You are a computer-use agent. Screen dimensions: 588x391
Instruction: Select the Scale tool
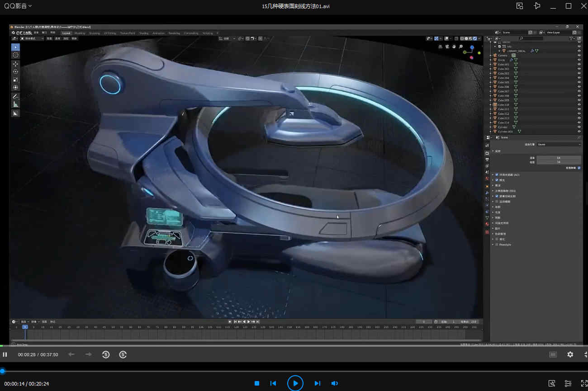point(15,79)
